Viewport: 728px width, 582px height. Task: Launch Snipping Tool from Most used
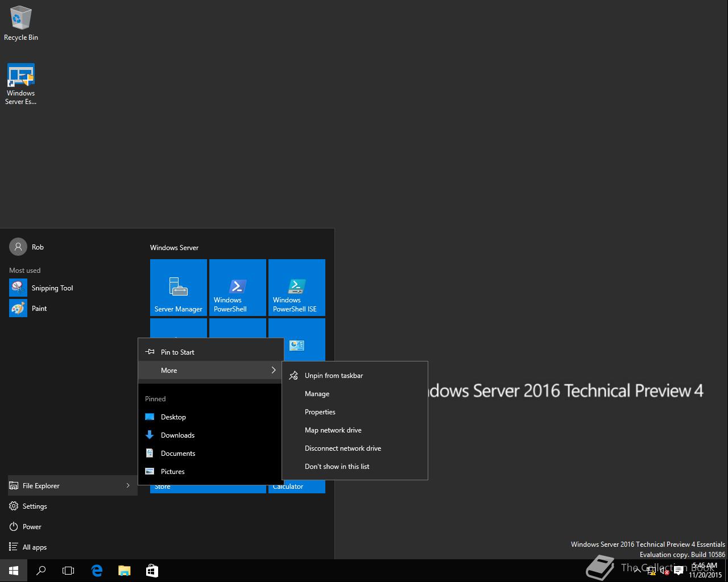coord(41,288)
